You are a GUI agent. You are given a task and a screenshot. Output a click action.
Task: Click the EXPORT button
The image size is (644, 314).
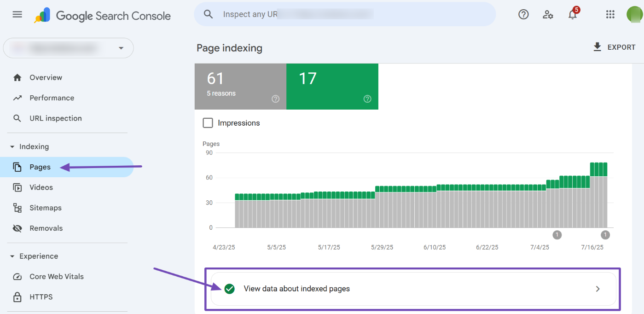coord(614,47)
